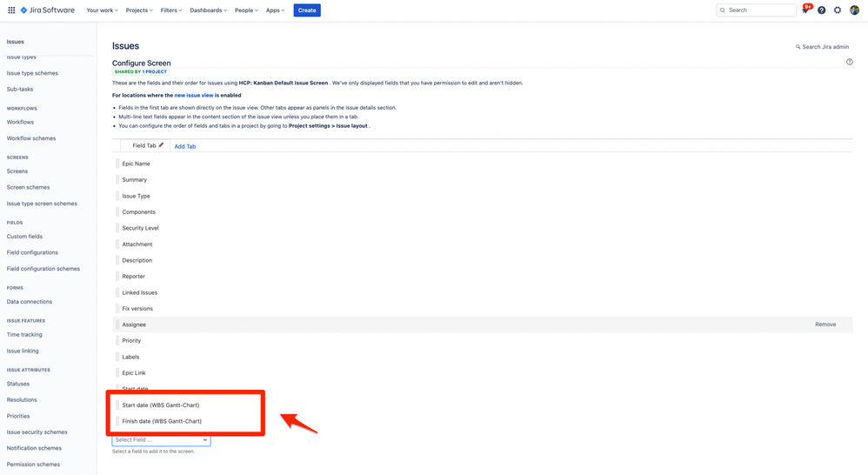Open the Dashboards dropdown menu
The height and width of the screenshot is (475, 868).
point(208,10)
